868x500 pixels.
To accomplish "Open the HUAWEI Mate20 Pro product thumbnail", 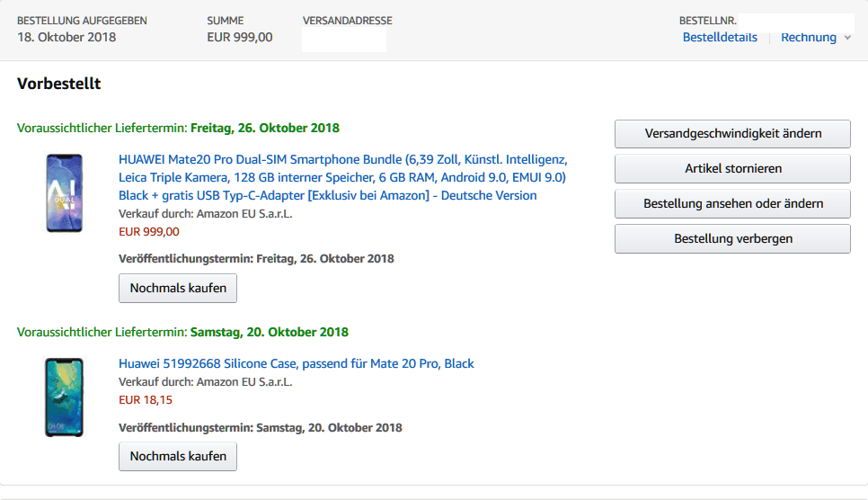I will 64,193.
